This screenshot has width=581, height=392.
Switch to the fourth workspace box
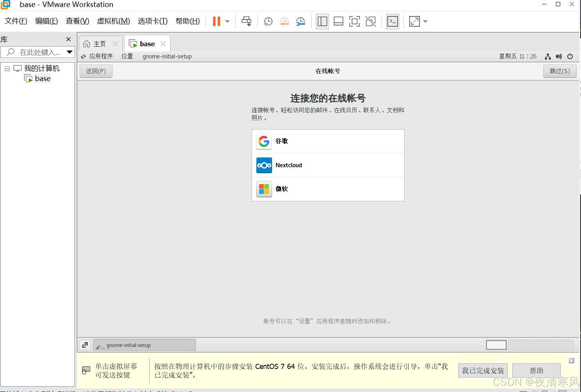click(x=563, y=345)
